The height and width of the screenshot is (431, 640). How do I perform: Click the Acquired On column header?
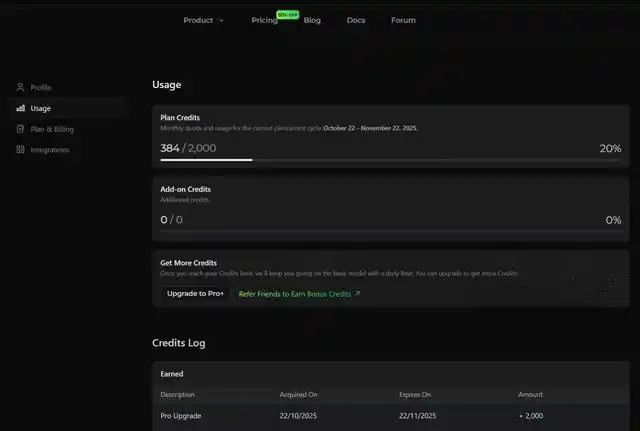pos(298,394)
